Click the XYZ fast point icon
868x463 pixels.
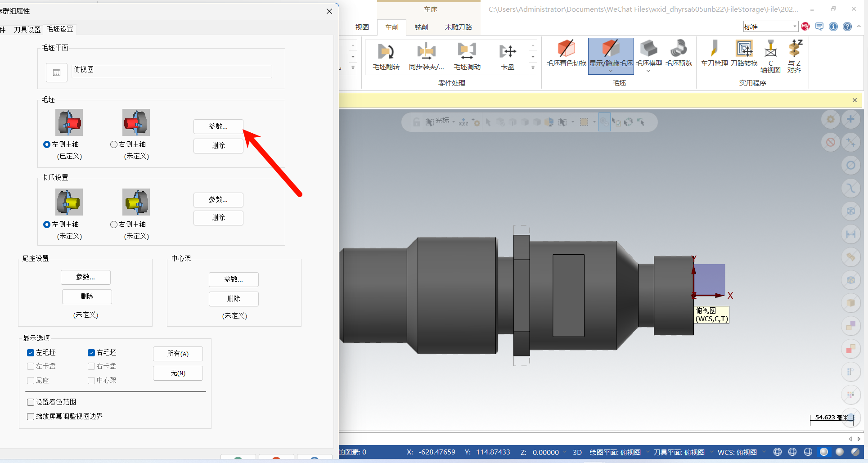pos(463,122)
